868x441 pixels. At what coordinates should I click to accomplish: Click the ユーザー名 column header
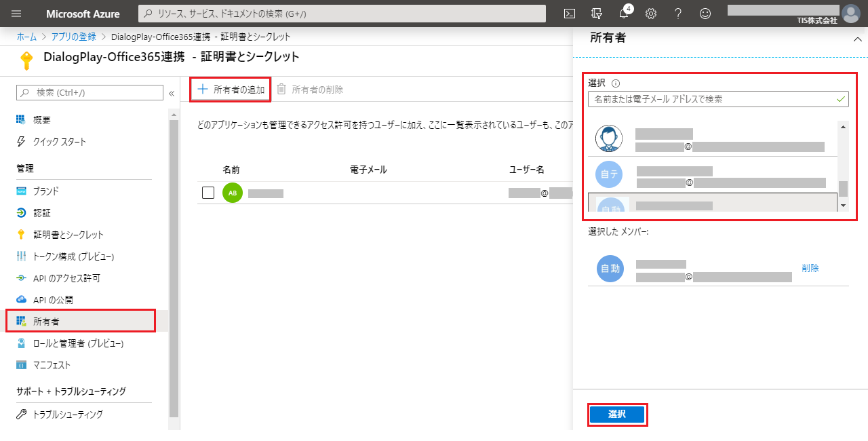click(526, 170)
